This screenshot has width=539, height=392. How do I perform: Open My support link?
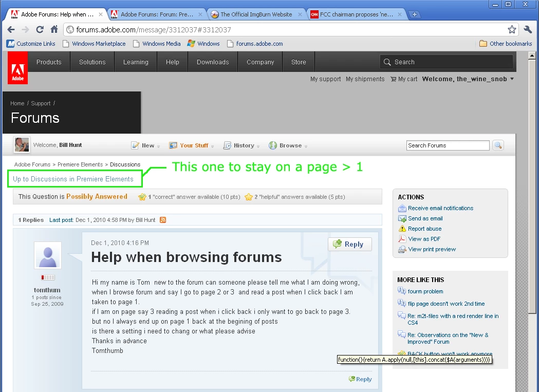326,79
